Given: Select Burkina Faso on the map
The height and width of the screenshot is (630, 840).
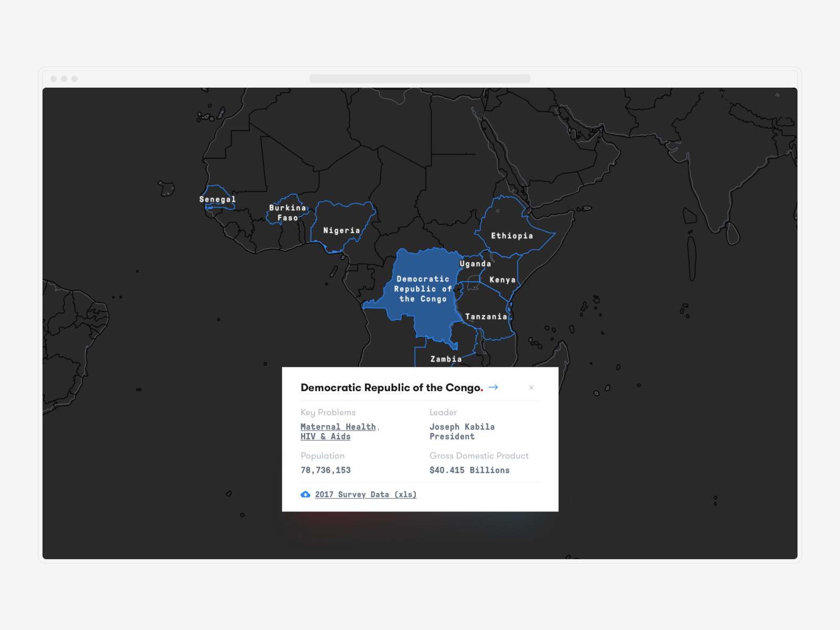Looking at the screenshot, I should coord(288,213).
